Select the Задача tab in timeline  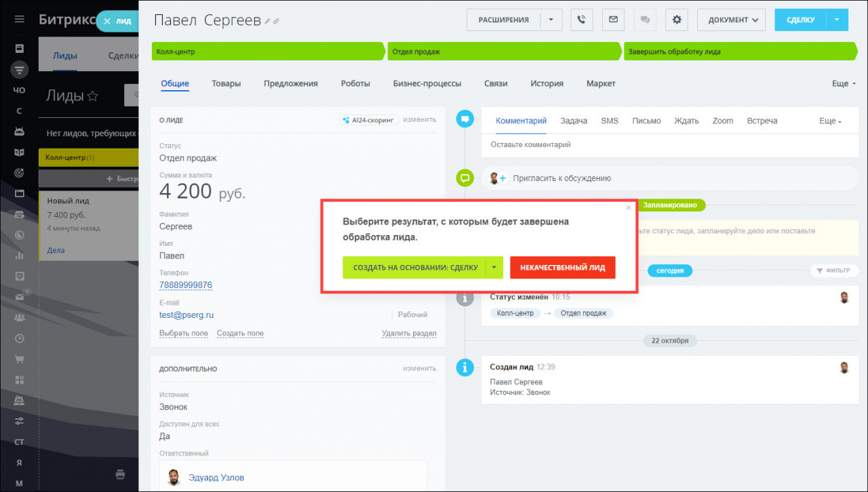[574, 121]
